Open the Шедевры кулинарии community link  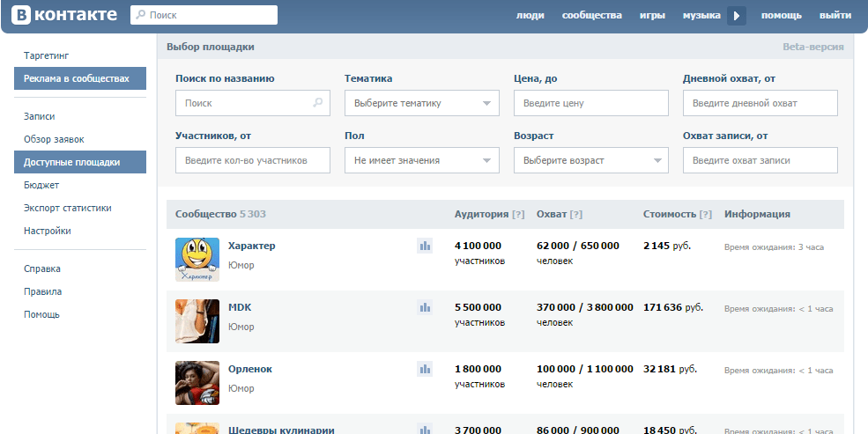[281, 429]
